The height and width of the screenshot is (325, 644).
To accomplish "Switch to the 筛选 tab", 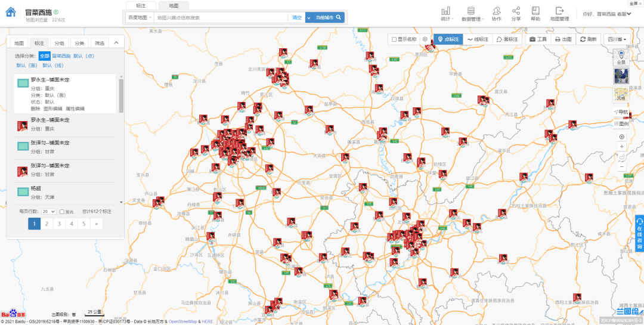I will tap(99, 43).
